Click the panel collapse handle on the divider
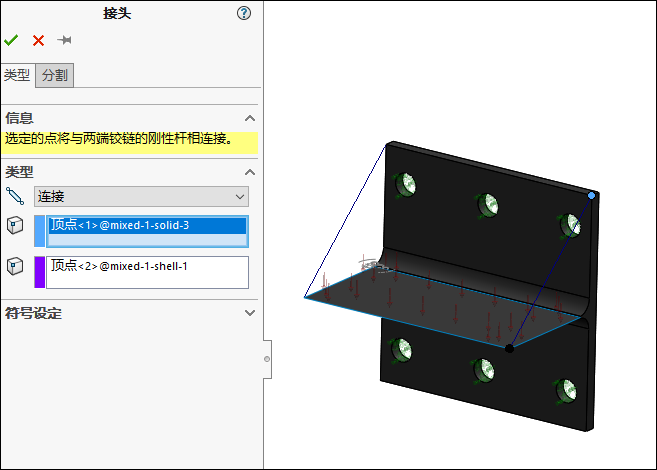The image size is (657, 470). (x=267, y=359)
